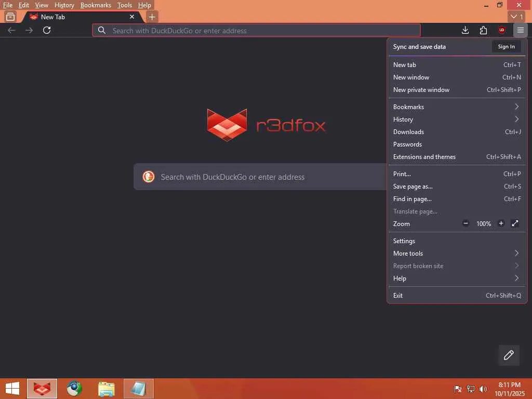Viewport: 532px width, 399px height.
Task: Open the Downloads toolbar arrow icon
Action: pos(465,30)
